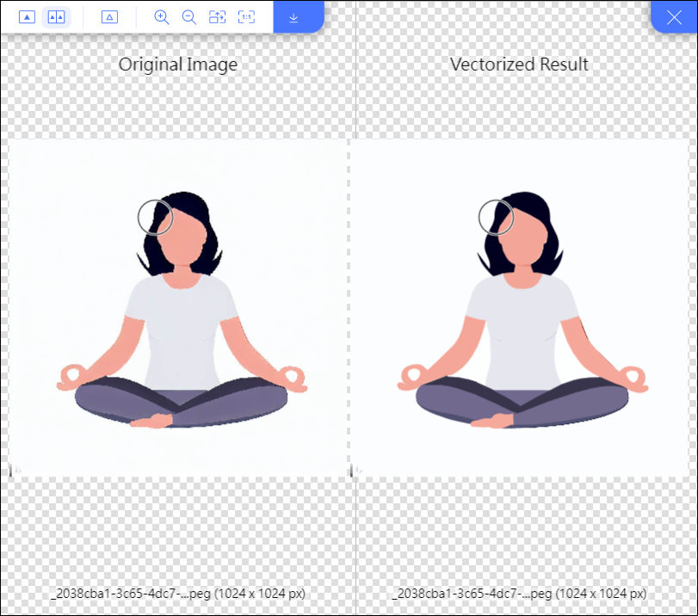Click the vectorized result filename label
698x616 pixels.
(x=519, y=594)
